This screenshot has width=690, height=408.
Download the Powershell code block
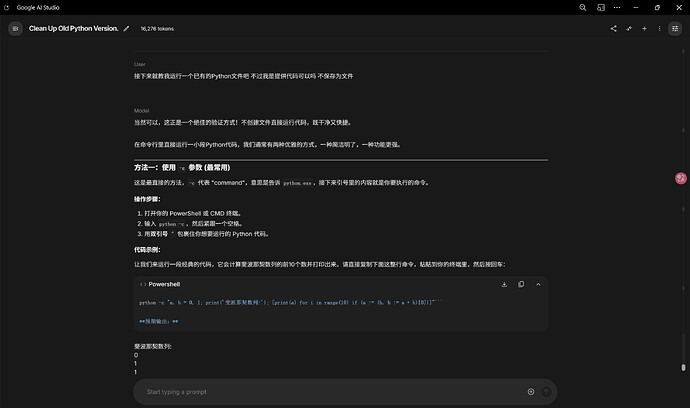tap(504, 284)
